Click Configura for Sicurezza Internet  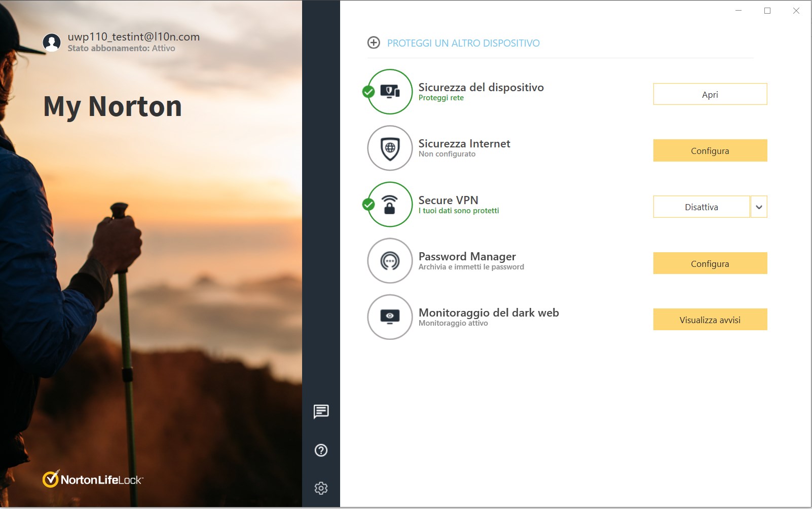click(x=710, y=150)
